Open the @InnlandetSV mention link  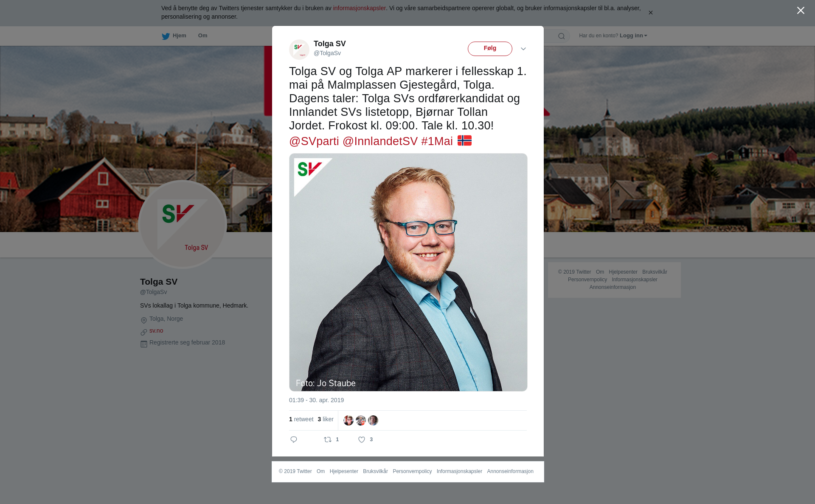(380, 141)
